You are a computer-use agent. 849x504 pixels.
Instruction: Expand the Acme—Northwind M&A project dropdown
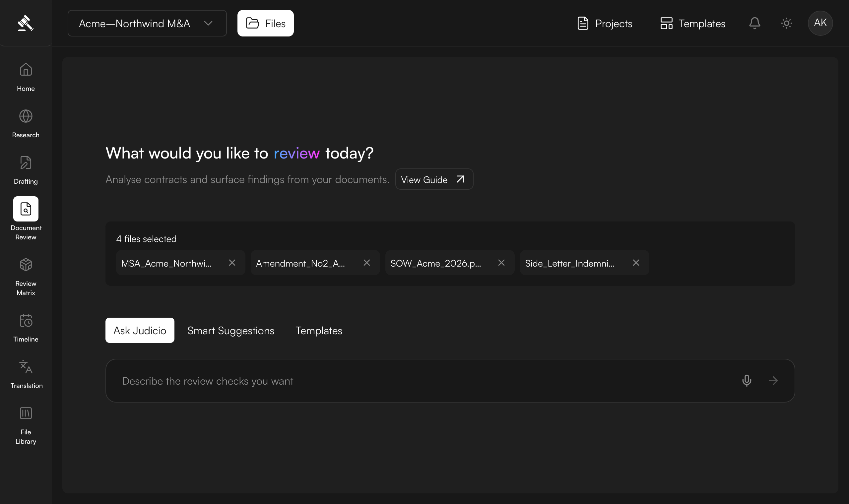(x=147, y=23)
